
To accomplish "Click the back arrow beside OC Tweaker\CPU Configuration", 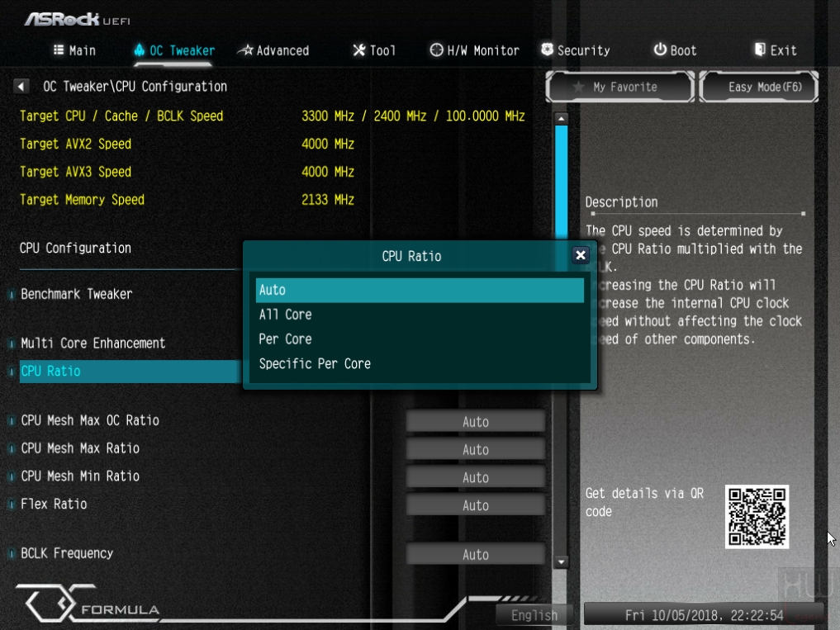I will click(x=21, y=86).
